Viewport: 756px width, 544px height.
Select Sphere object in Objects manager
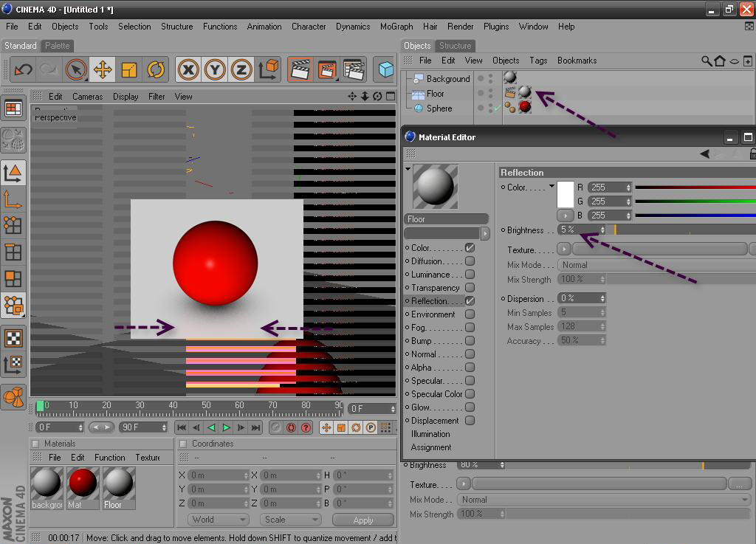pos(439,109)
